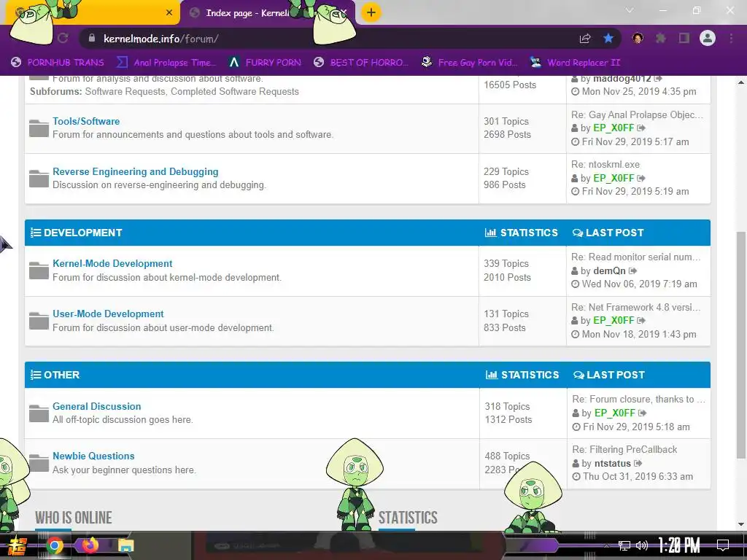Screen dimensions: 747x560
Task: Click the User-Mode Development folder icon
Action: (39, 321)
